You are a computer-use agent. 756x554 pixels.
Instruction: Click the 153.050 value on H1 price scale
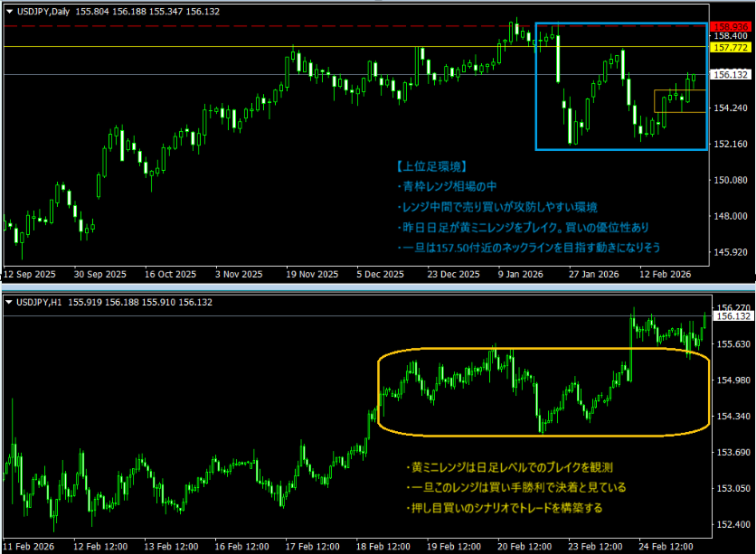(x=733, y=489)
